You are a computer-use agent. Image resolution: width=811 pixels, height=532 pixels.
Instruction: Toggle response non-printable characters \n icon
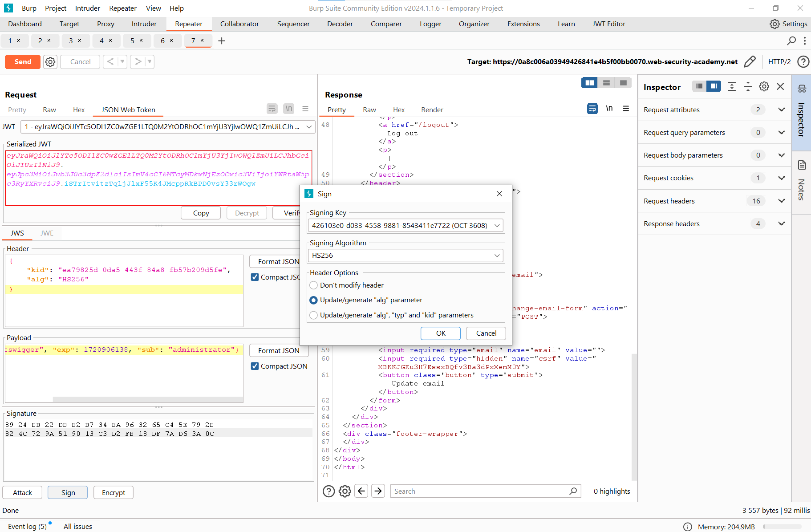609,109
